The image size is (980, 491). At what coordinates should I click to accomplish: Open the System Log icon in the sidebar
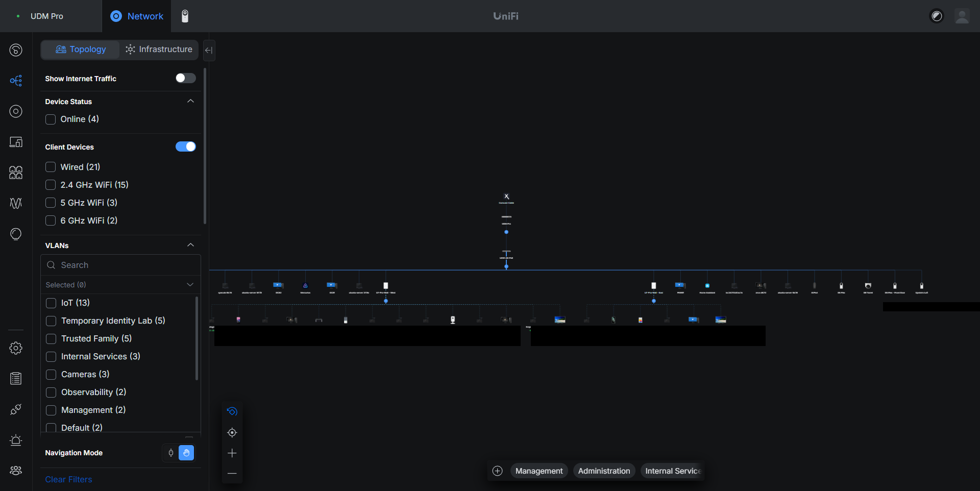(16, 379)
